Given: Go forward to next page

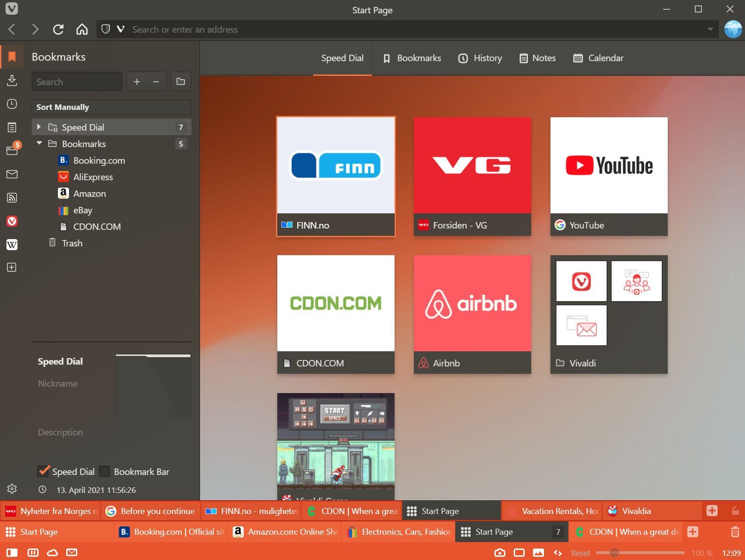Looking at the screenshot, I should click(35, 29).
